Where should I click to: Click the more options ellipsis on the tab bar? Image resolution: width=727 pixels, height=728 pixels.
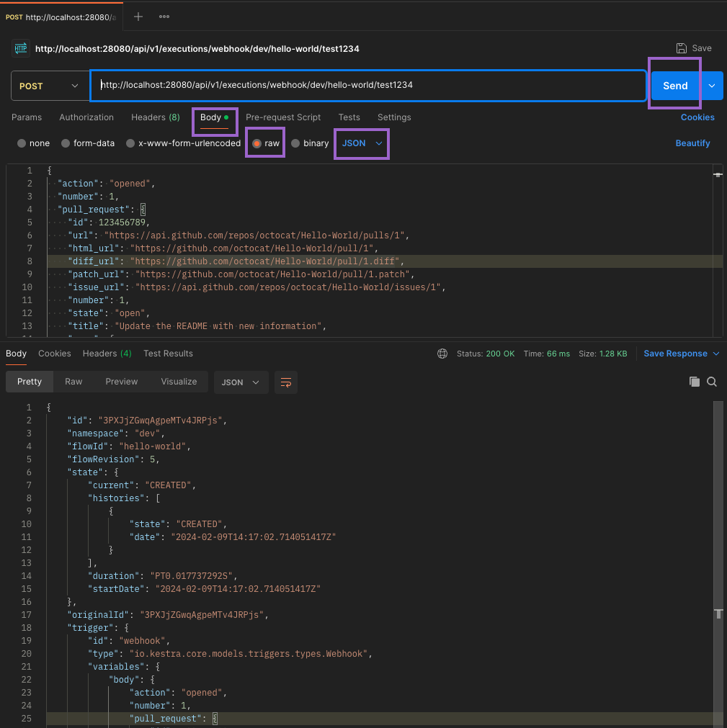164,16
